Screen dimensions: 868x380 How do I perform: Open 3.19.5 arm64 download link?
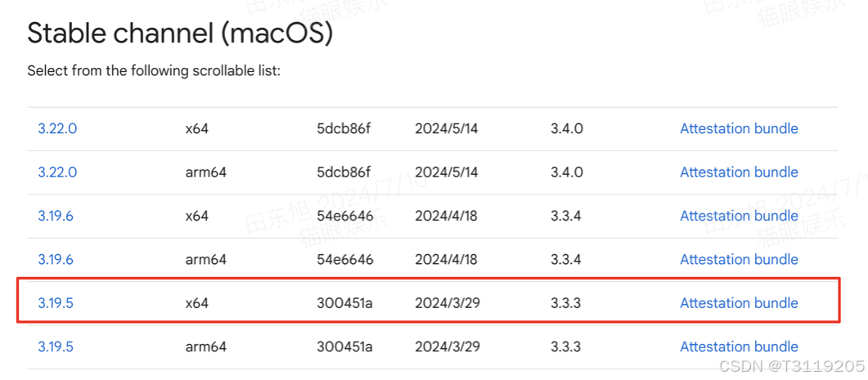[56, 346]
